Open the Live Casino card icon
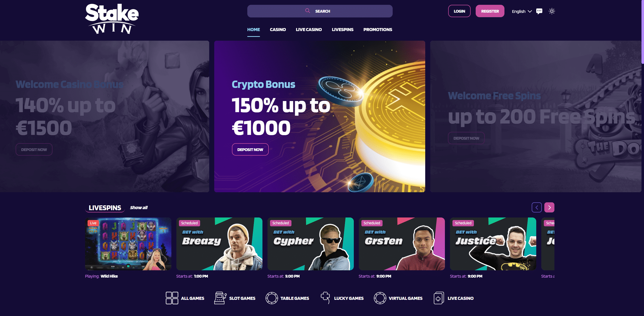 tap(439, 298)
